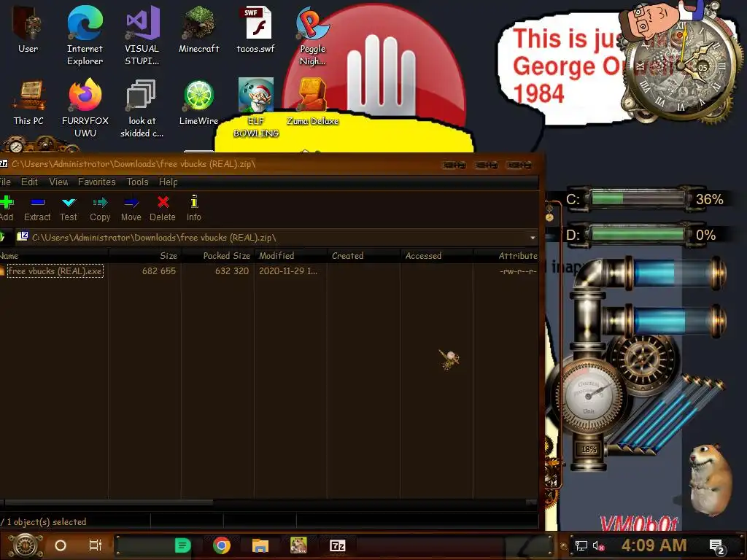
Task: Launch Minecraft from the desktop
Action: (x=198, y=29)
